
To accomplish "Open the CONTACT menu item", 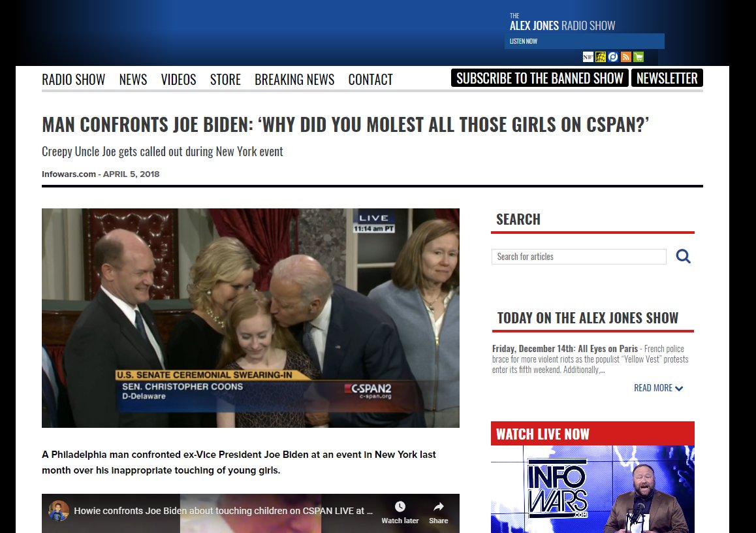I will [x=371, y=80].
